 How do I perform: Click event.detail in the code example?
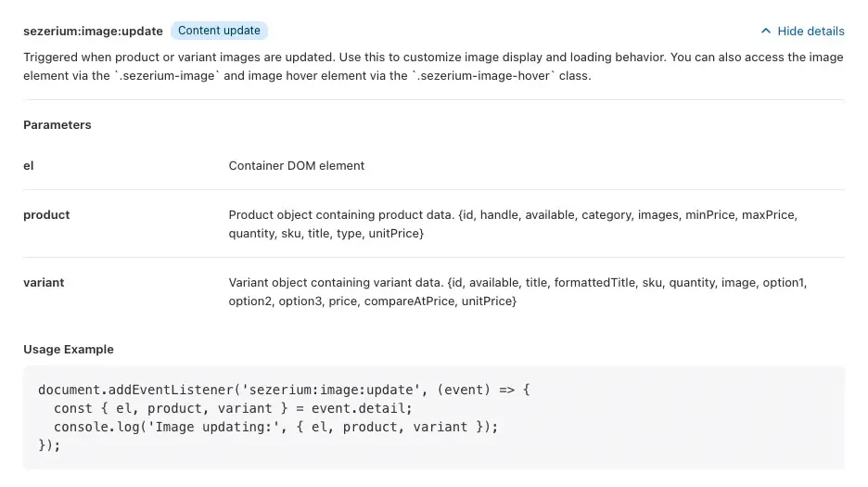pyautogui.click(x=362, y=408)
